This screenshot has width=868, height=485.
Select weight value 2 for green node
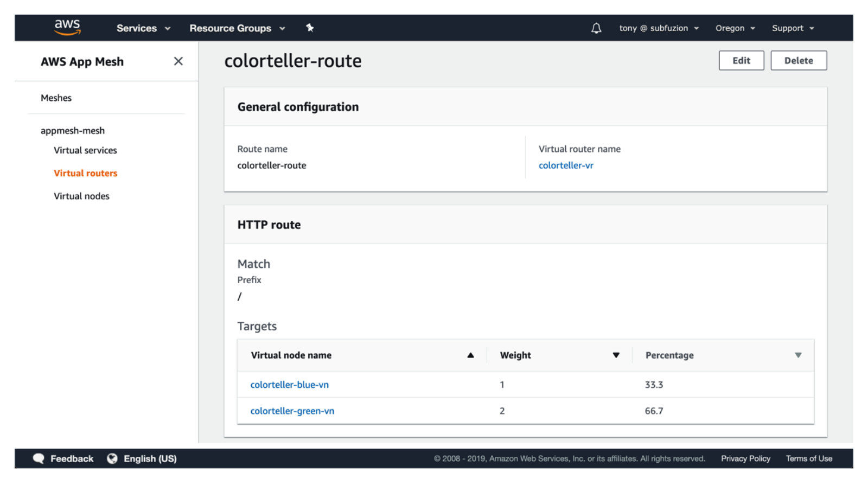pyautogui.click(x=502, y=411)
